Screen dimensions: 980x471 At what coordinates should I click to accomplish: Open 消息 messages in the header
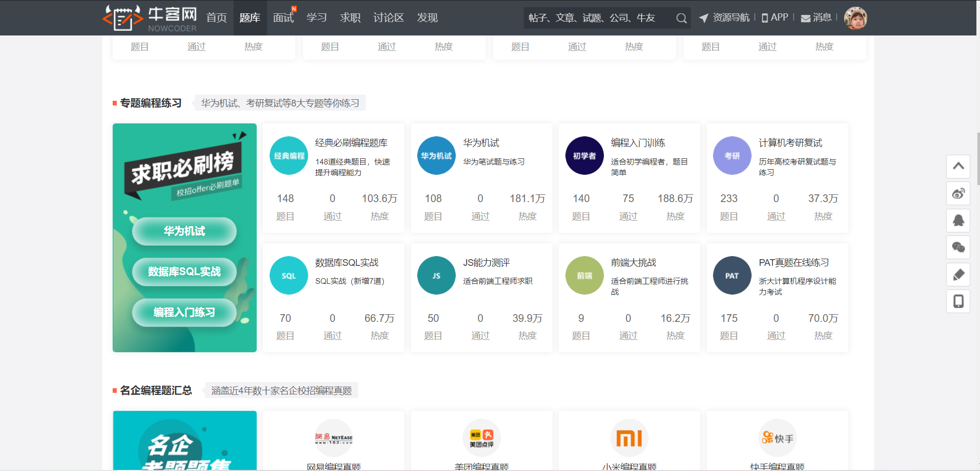click(816, 17)
